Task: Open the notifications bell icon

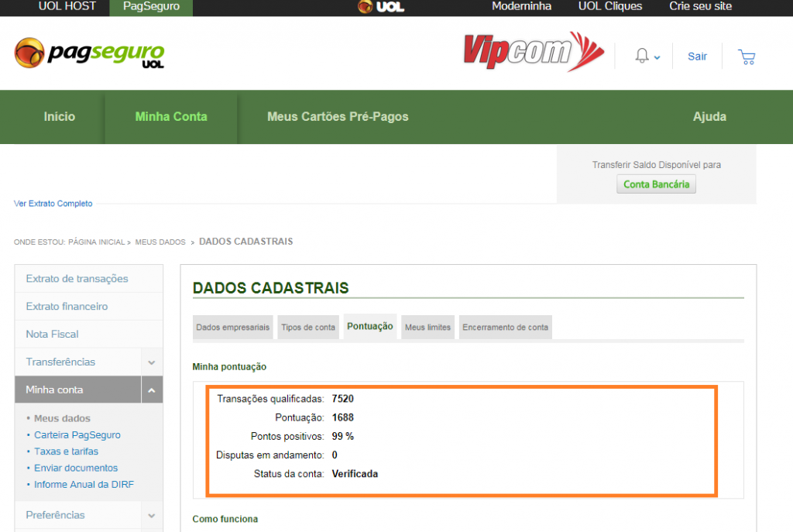Action: pos(642,56)
